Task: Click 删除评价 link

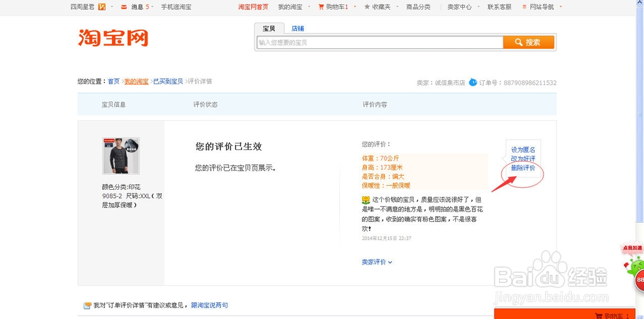Action: pos(523,168)
